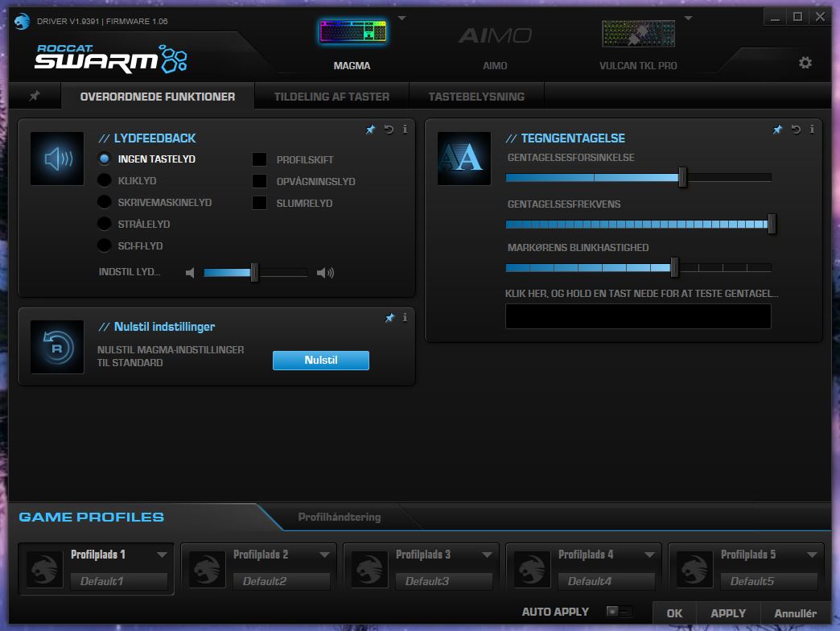Open the Profilplads 2 dropdown
840x631 pixels.
coord(324,555)
